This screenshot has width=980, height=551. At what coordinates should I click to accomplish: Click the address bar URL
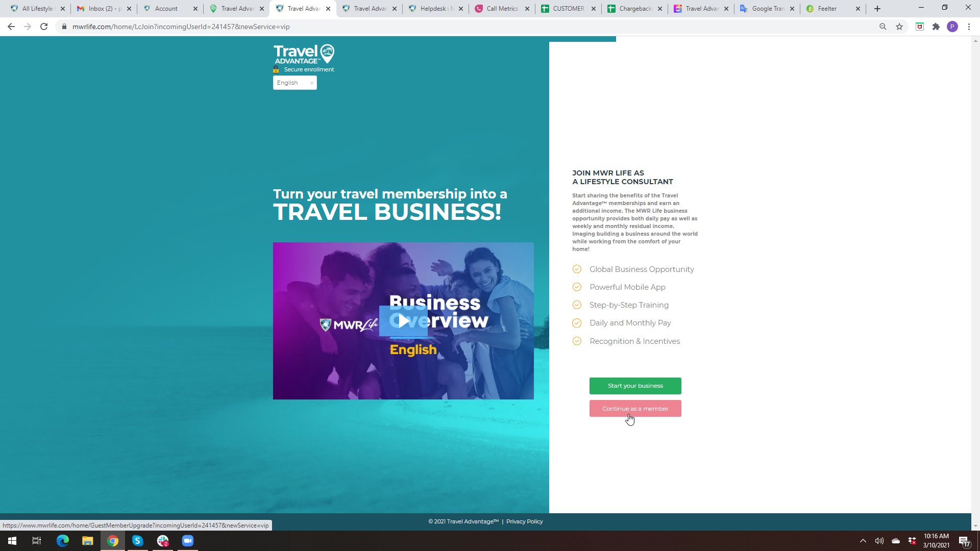pos(181,27)
